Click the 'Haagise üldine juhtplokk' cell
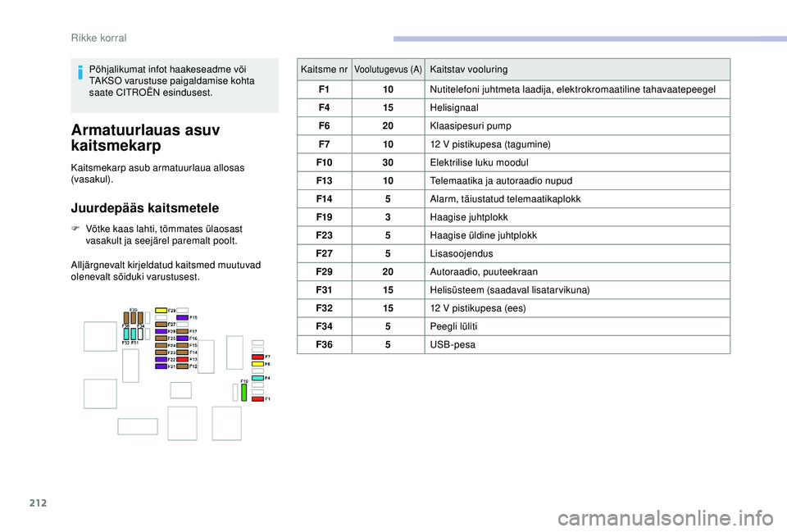The width and height of the screenshot is (787, 532). [x=577, y=235]
